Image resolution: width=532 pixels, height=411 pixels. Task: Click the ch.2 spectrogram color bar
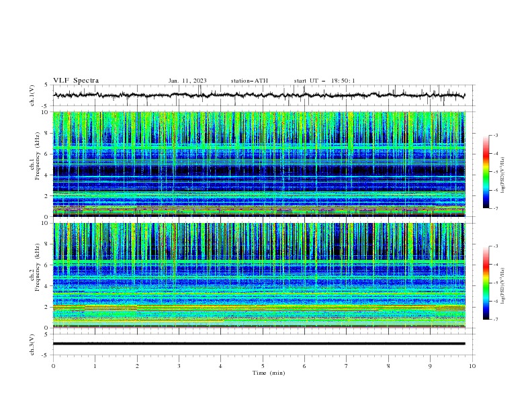[486, 283]
